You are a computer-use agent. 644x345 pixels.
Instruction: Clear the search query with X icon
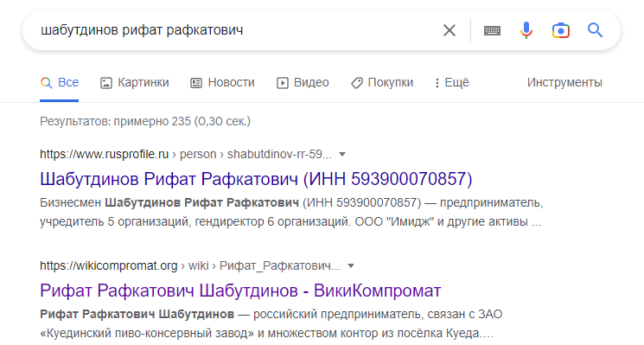point(450,30)
